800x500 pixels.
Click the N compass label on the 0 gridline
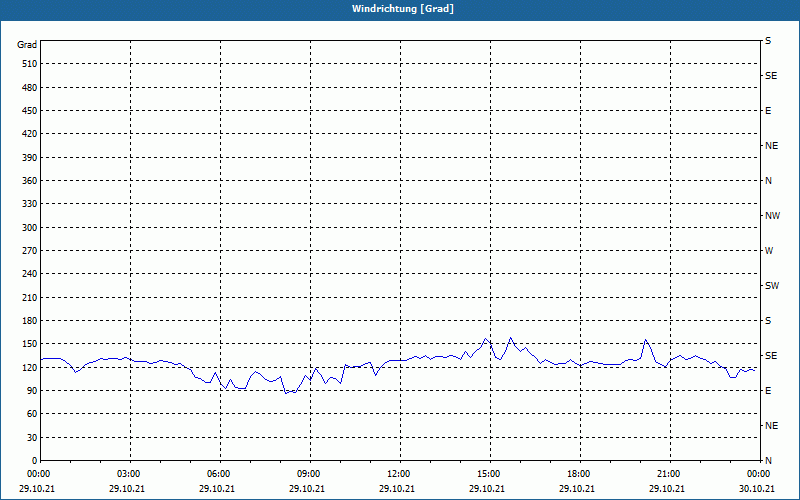point(768,461)
